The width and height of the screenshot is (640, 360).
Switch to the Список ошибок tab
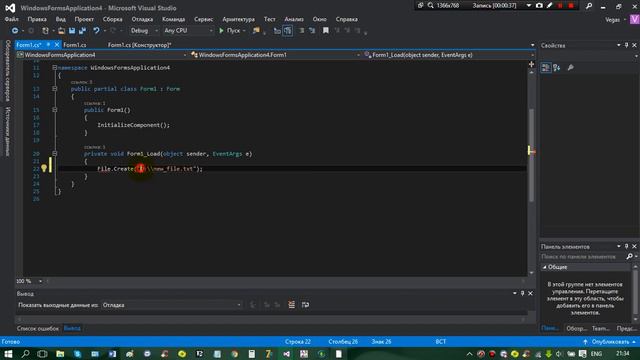(38, 328)
